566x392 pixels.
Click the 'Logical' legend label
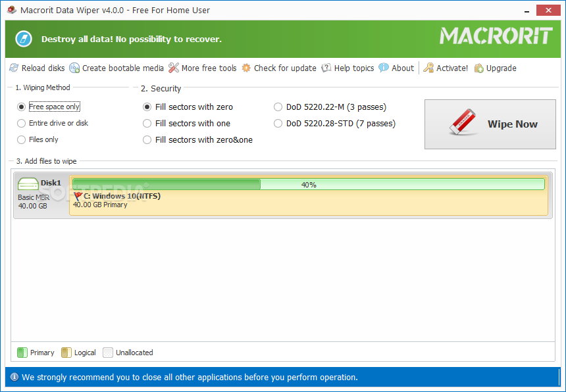click(x=85, y=353)
